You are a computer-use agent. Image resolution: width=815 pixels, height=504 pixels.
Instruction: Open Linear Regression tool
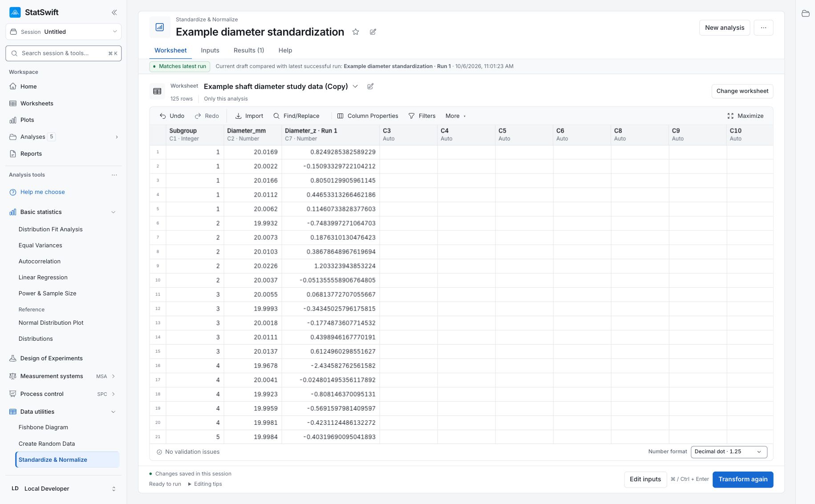(x=43, y=278)
